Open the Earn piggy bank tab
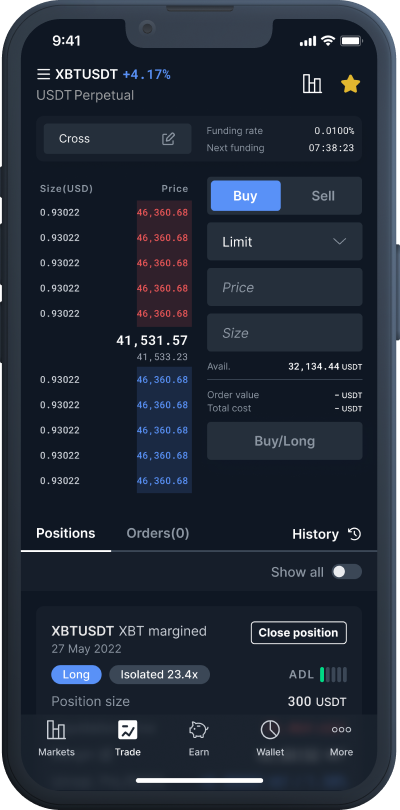Image resolution: width=400 pixels, height=810 pixels. click(198, 739)
